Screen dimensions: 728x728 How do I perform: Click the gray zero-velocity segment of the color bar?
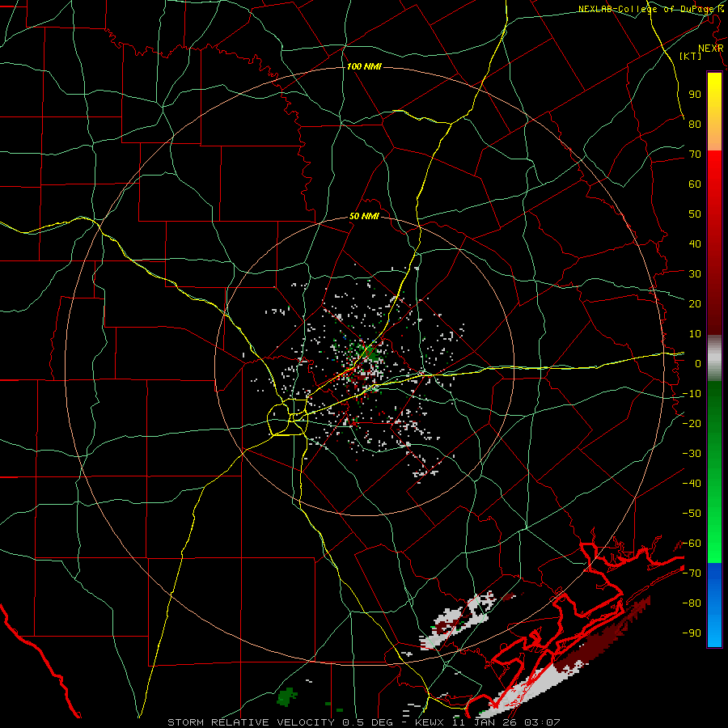point(714,358)
